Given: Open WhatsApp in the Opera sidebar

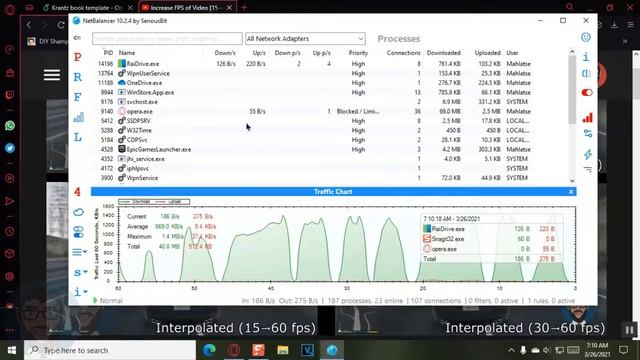Looking at the screenshot, I should pyautogui.click(x=10, y=125).
